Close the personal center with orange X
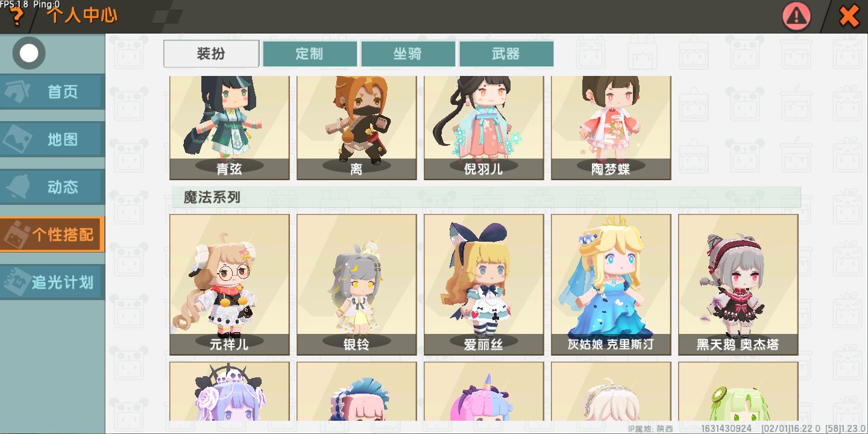This screenshot has height=434, width=868. tap(849, 16)
